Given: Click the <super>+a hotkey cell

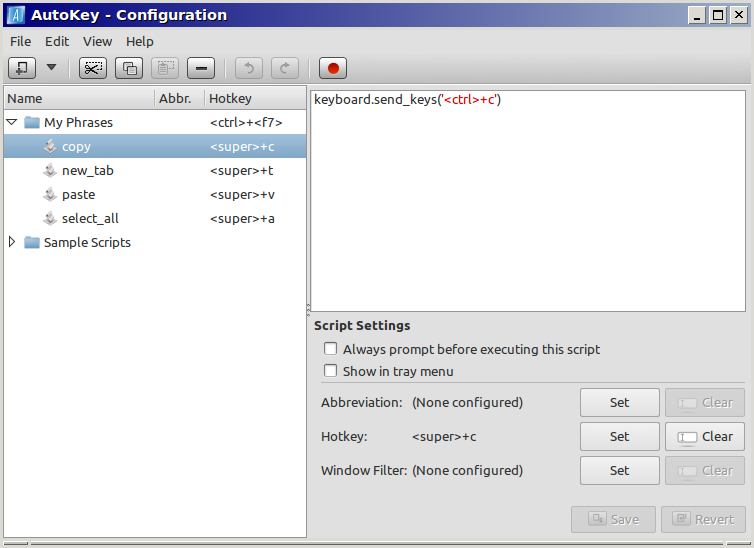Looking at the screenshot, I should 242,219.
